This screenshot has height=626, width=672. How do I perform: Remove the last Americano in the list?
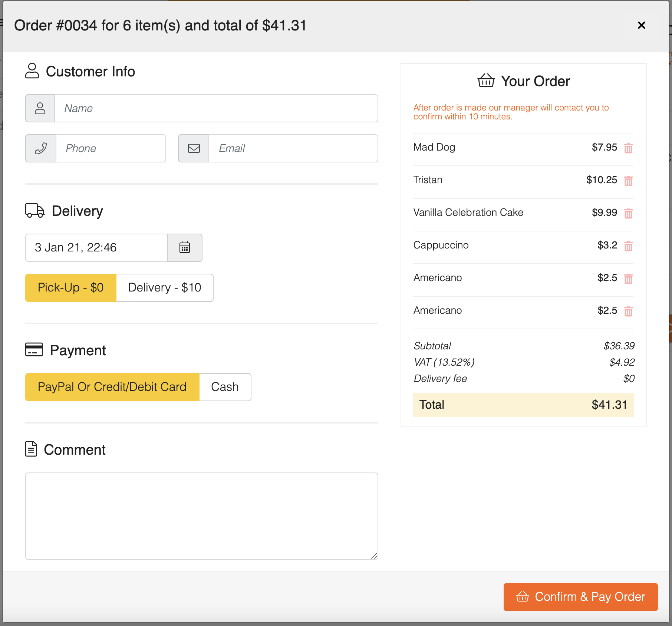click(628, 311)
